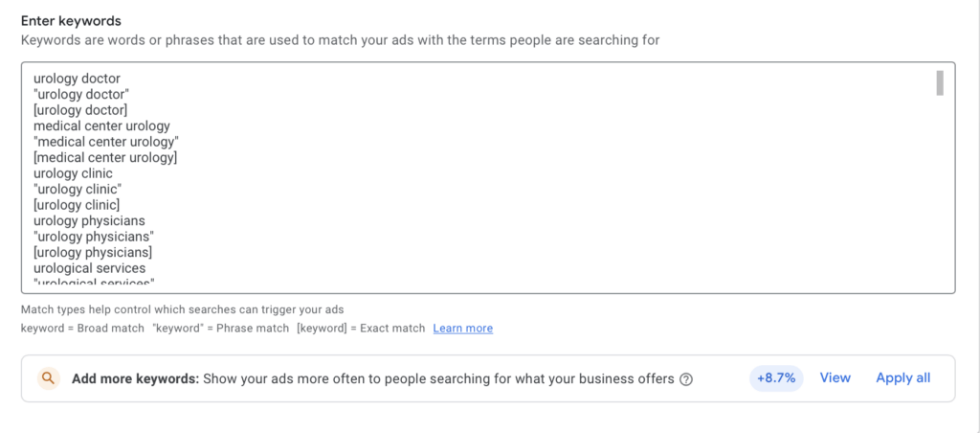Click the magnifier icon beside Add more keywords

48,378
